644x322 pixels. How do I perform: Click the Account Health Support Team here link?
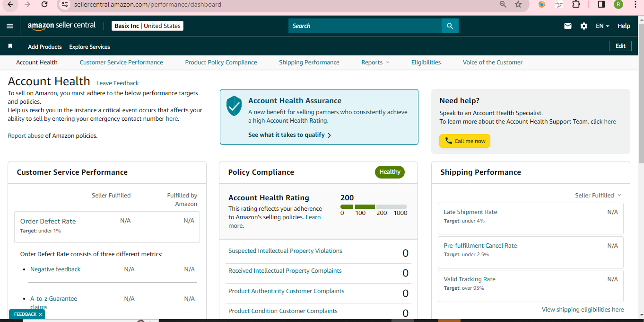pyautogui.click(x=610, y=122)
